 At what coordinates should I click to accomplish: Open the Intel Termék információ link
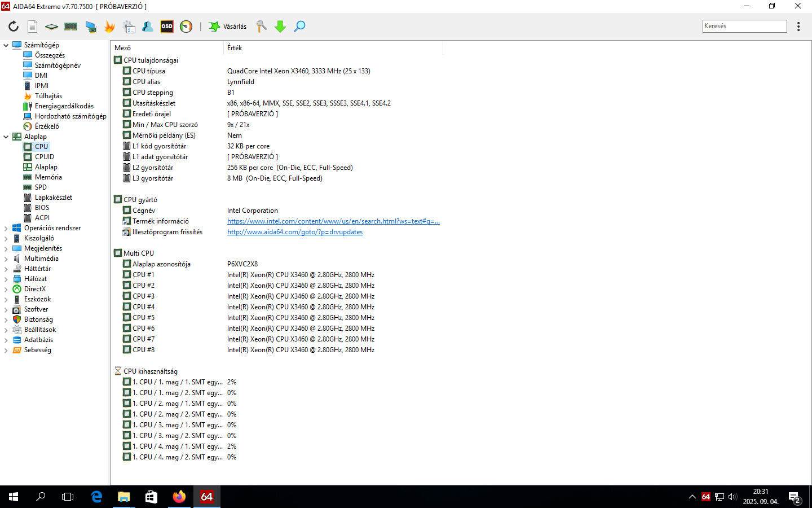[333, 221]
